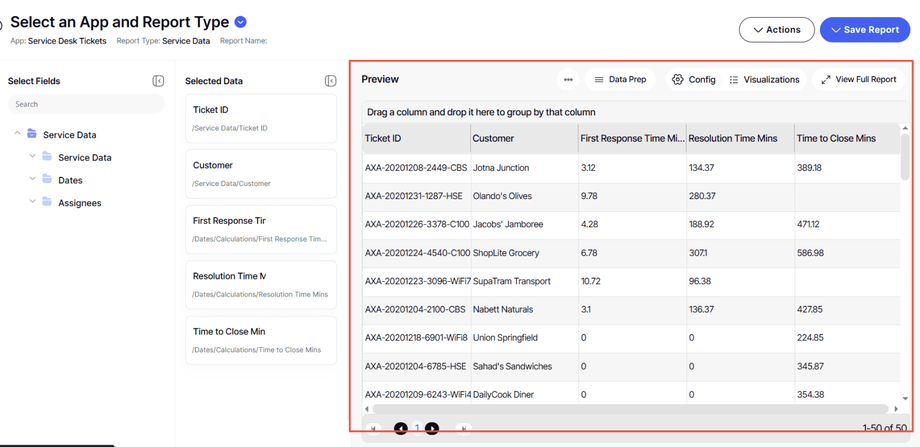920x447 pixels.
Task: Open the Actions dropdown button
Action: pyautogui.click(x=776, y=30)
